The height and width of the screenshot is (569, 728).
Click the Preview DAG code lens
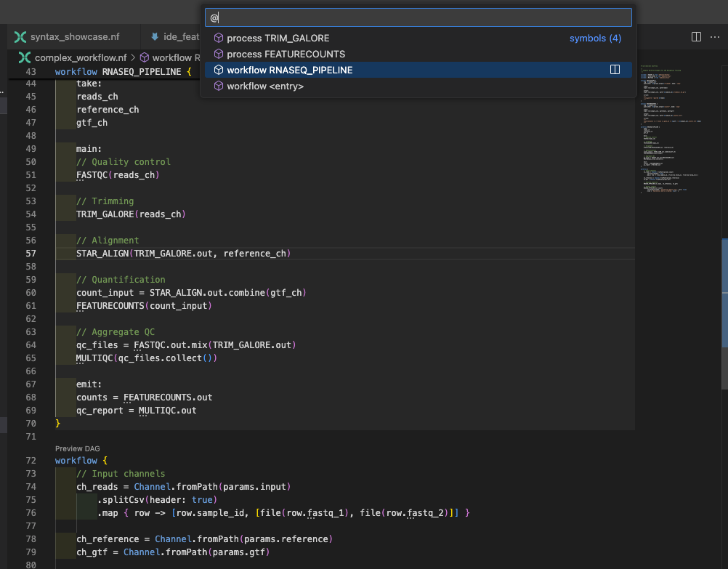point(77,448)
